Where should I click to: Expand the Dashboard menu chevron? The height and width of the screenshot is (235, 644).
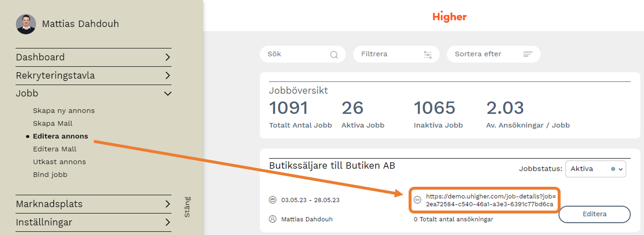point(167,57)
